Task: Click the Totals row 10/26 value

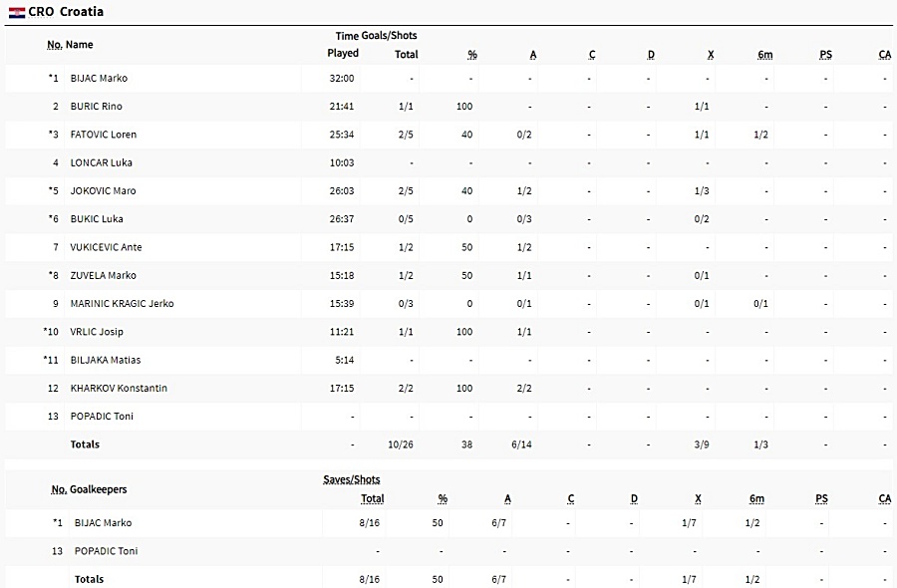Action: point(401,444)
